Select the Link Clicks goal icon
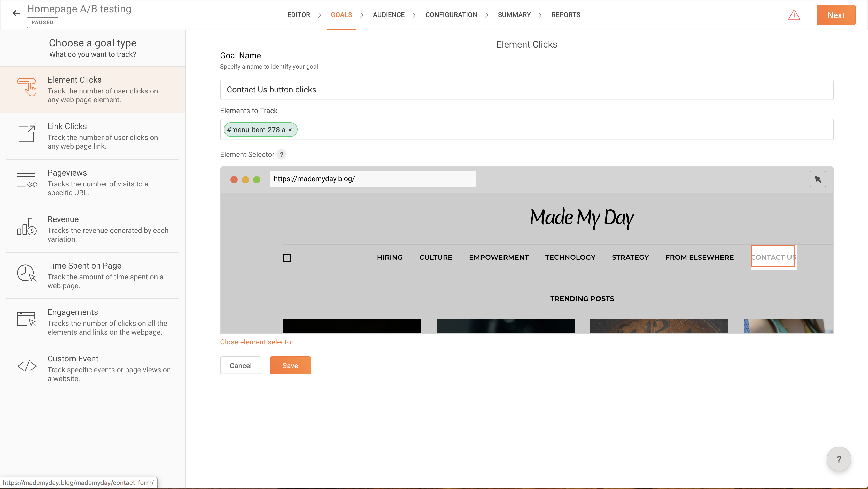Viewport: 868px width, 489px height. (27, 134)
